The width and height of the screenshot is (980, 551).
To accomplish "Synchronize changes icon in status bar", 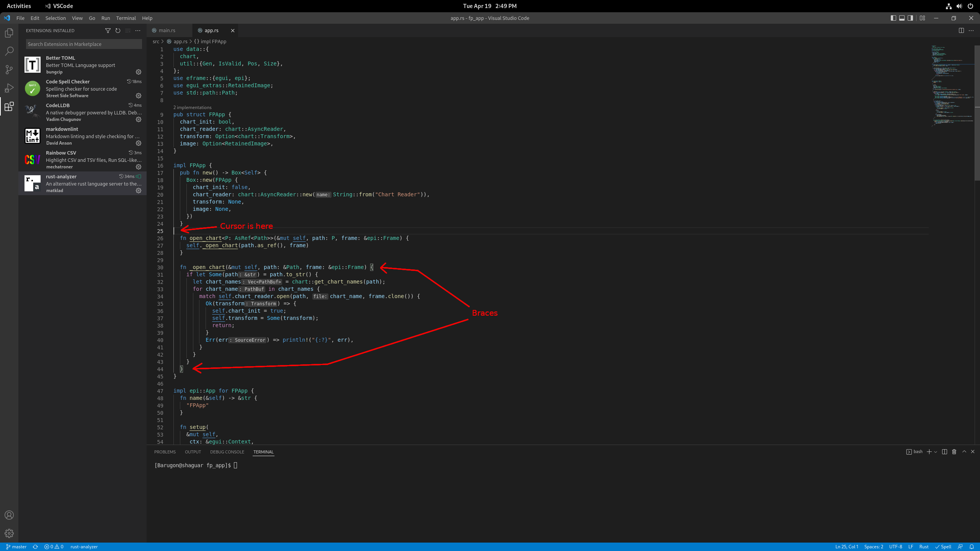I will [x=35, y=547].
